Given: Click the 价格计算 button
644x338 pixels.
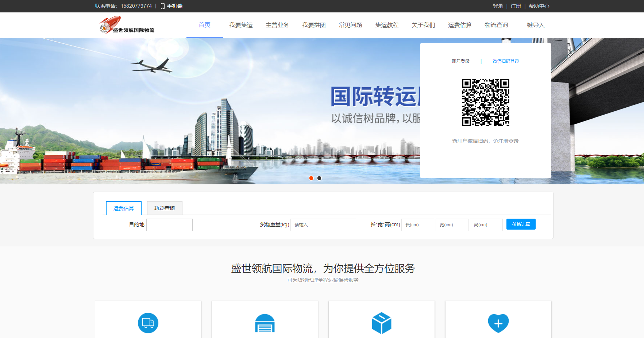Looking at the screenshot, I should pyautogui.click(x=521, y=224).
